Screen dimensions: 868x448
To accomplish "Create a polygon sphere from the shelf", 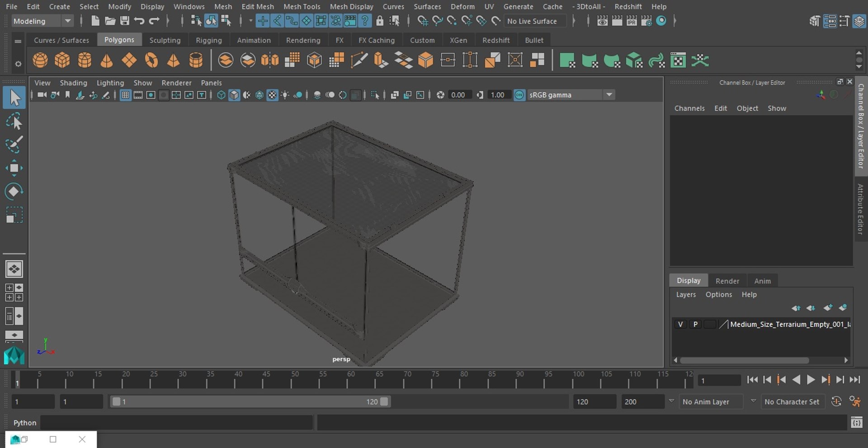I will point(40,60).
